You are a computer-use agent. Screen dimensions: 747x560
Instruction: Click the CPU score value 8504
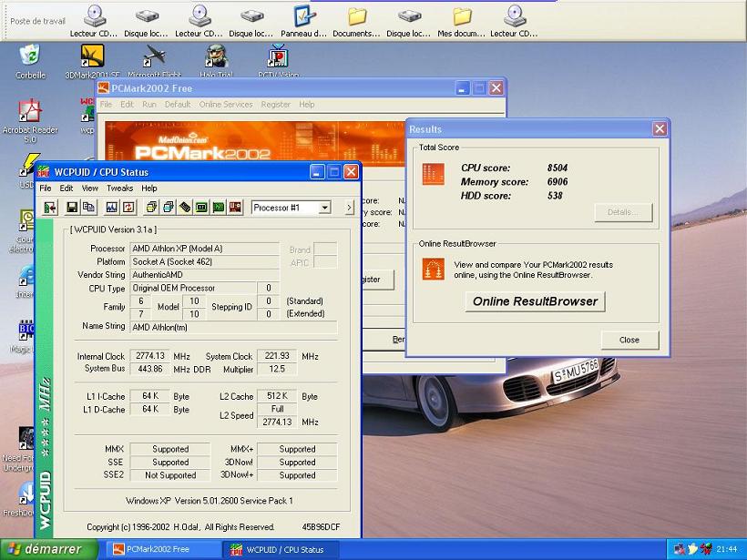coord(558,168)
